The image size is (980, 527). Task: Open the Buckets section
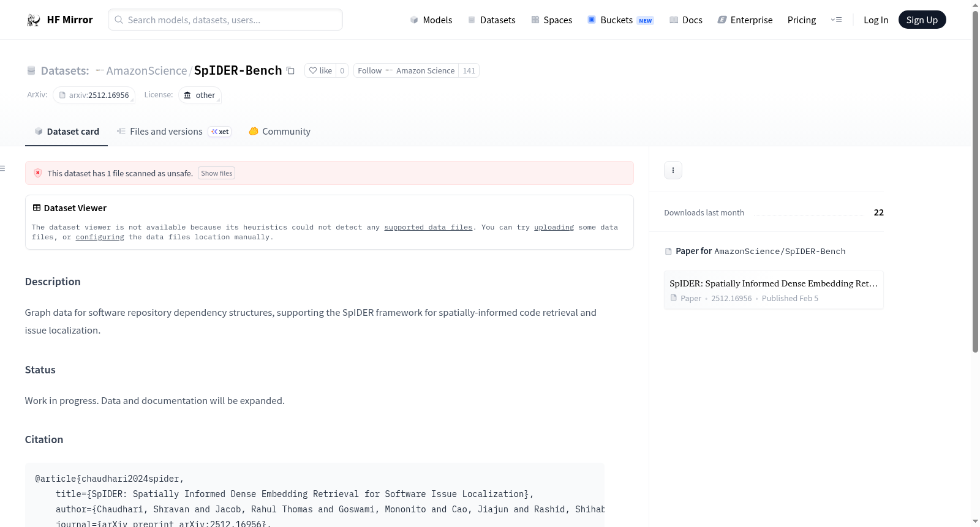tap(620, 20)
